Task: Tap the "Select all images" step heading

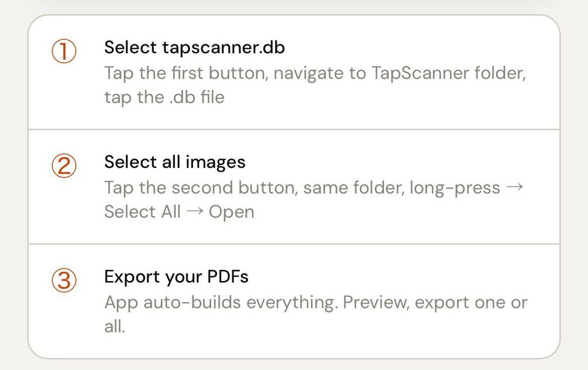Action: coord(174,162)
